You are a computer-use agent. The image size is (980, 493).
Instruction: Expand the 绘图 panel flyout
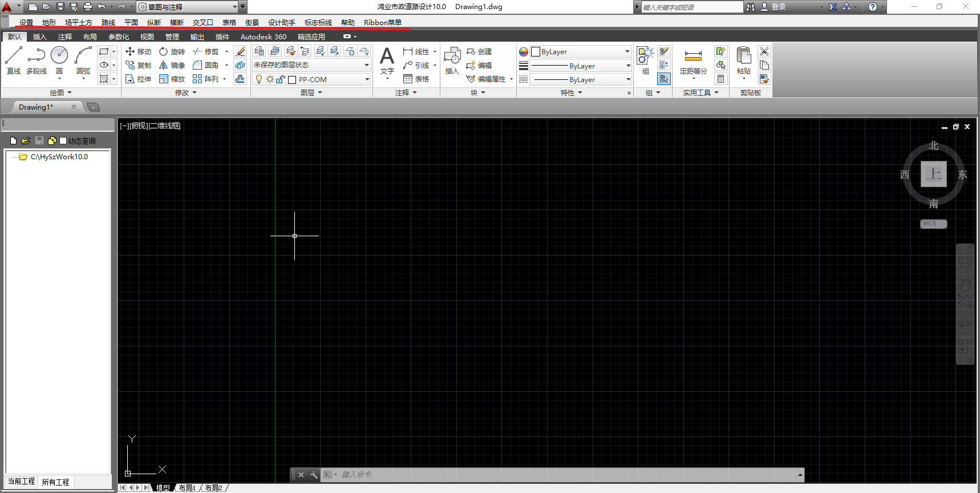(x=60, y=92)
